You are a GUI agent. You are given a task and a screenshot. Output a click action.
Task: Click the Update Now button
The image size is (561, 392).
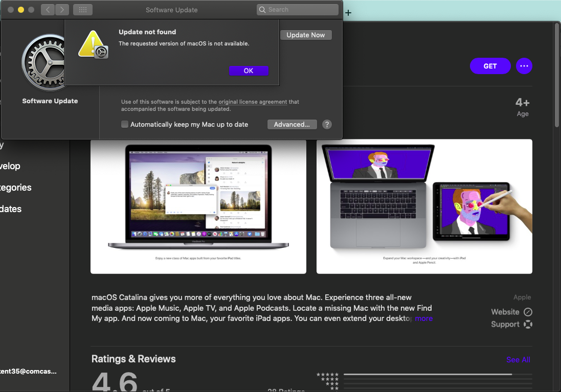coord(305,35)
